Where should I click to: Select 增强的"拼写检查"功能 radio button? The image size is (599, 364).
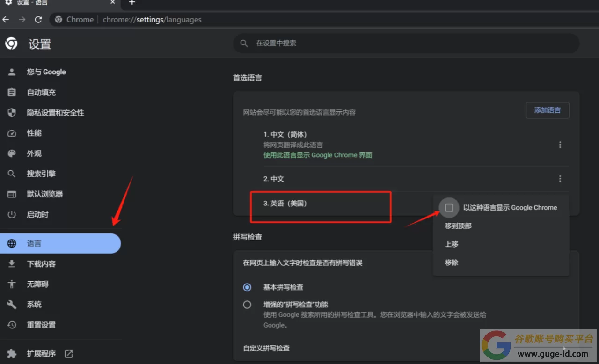click(x=247, y=305)
